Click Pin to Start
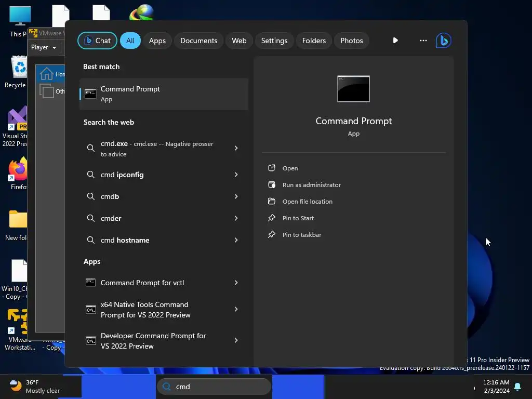The image size is (532, 399). tap(298, 218)
